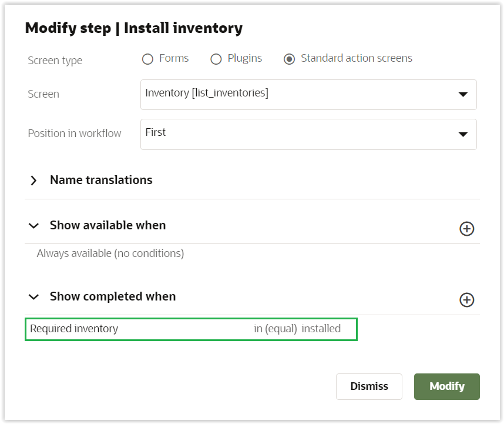This screenshot has height=424, width=504.
Task: Choose Standard action screens radio button
Action: coord(289,59)
